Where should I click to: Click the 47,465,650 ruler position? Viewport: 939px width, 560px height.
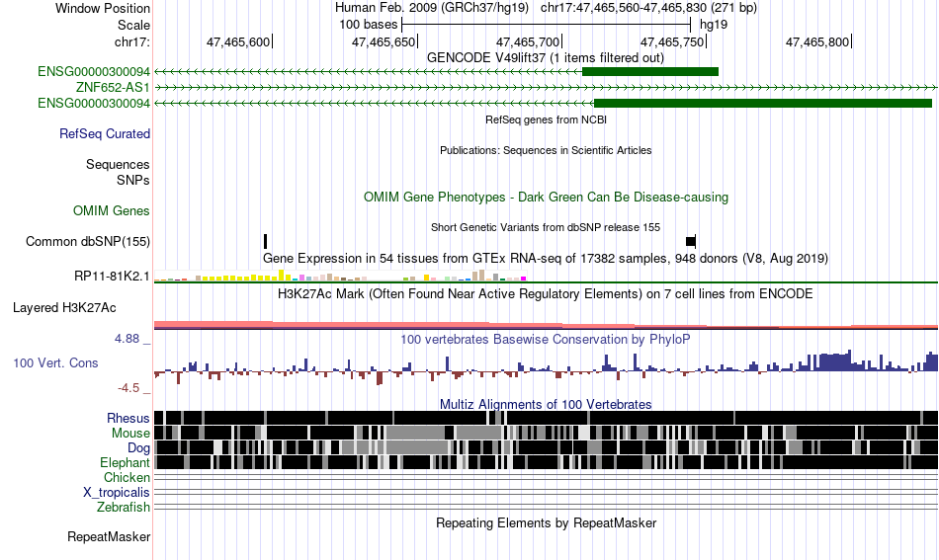[384, 41]
